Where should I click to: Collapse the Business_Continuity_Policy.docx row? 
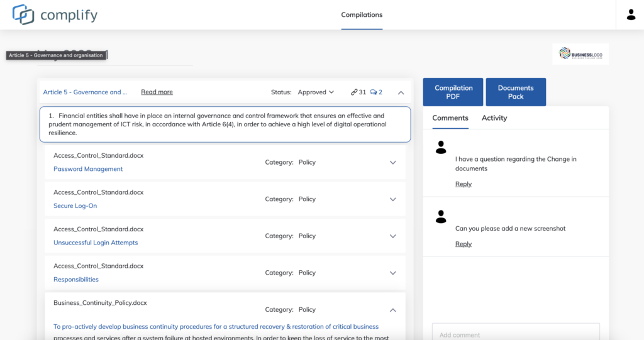coord(392,310)
